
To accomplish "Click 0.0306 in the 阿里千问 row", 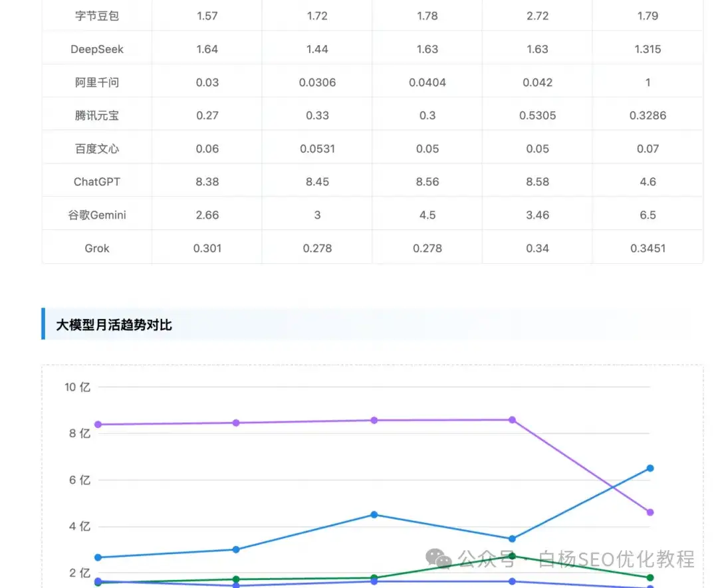I will tap(317, 82).
